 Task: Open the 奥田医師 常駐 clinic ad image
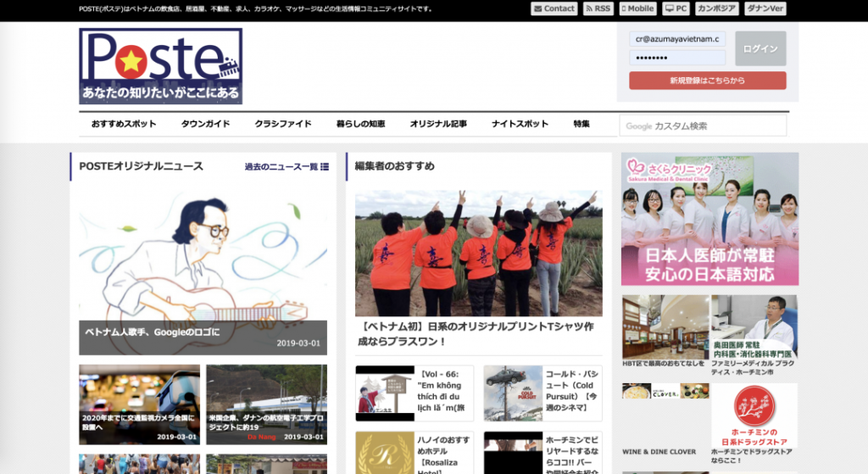coord(754,326)
